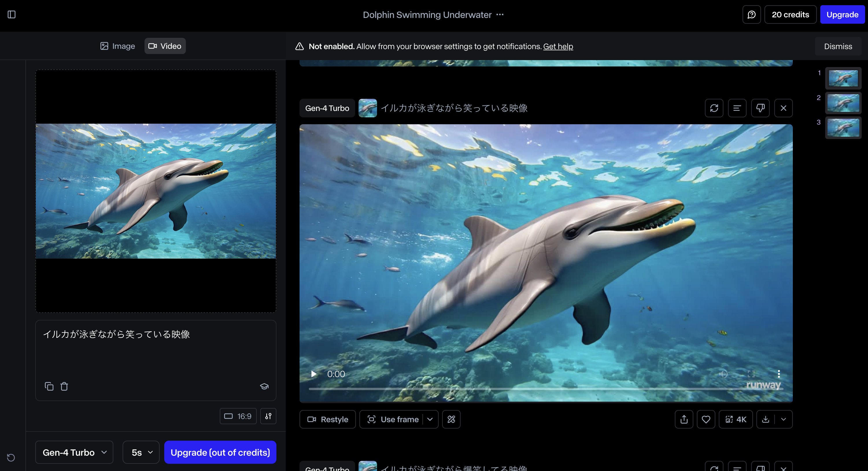The image size is (868, 471).
Task: Dismiss the notification banner
Action: click(838, 47)
